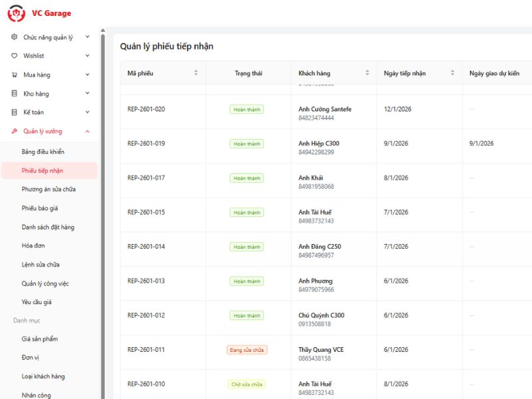This screenshot has height=399, width=532.
Task: Click the Đang sửa chữa status tag
Action: pos(247,350)
